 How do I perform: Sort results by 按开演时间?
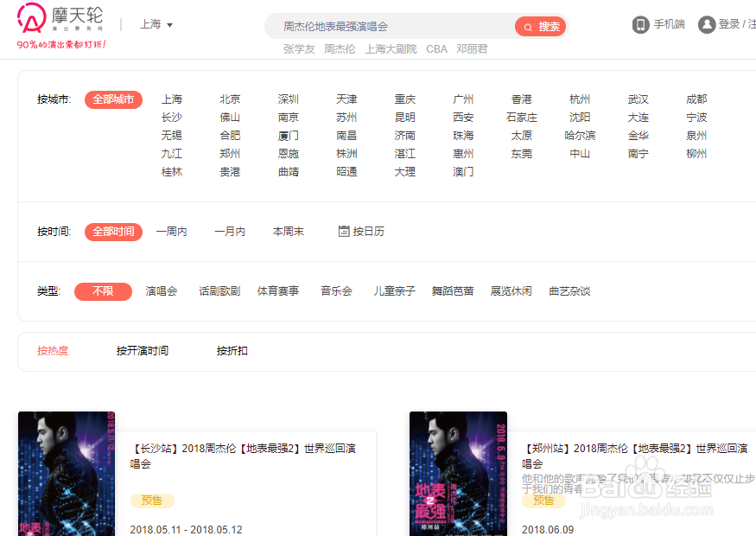143,351
